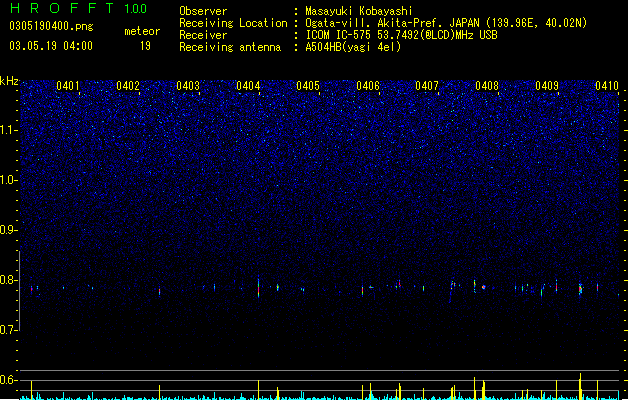Click the 0404 time marker
The width and height of the screenshot is (629, 400).
248,86
